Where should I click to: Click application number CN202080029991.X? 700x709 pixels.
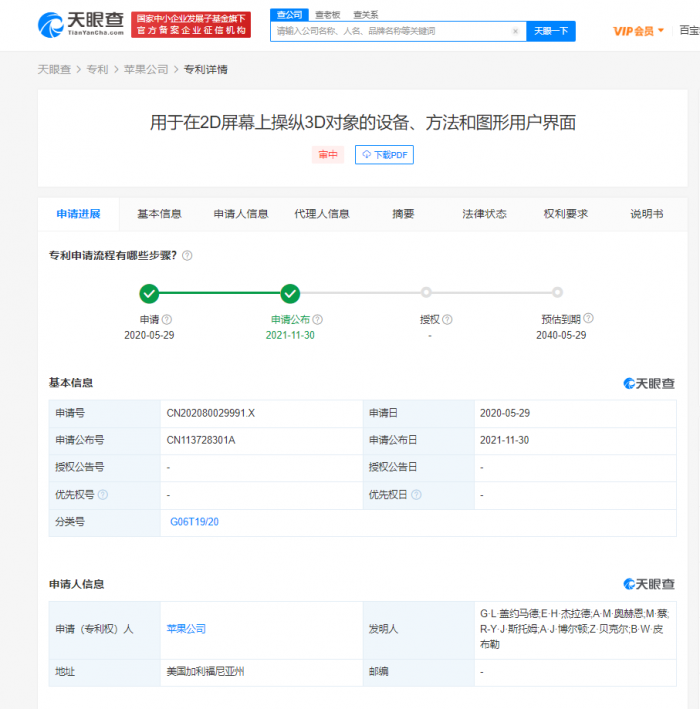click(x=211, y=413)
